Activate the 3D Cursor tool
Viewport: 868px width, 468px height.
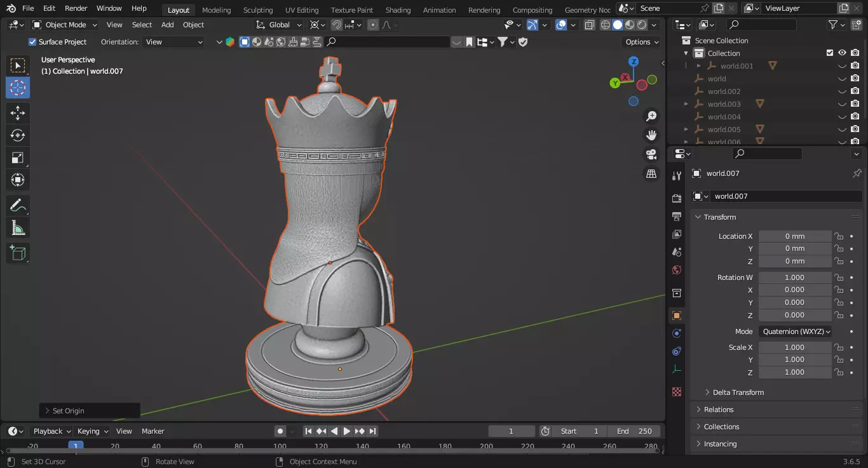[x=18, y=88]
